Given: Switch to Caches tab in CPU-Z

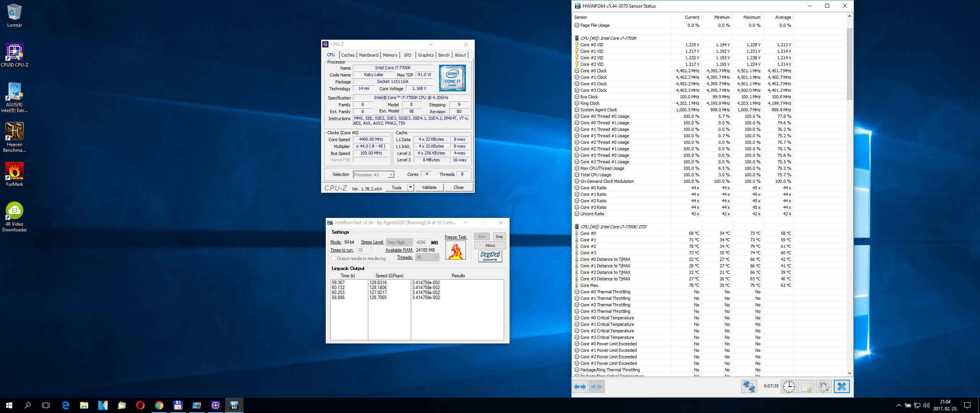Looking at the screenshot, I should point(348,55).
